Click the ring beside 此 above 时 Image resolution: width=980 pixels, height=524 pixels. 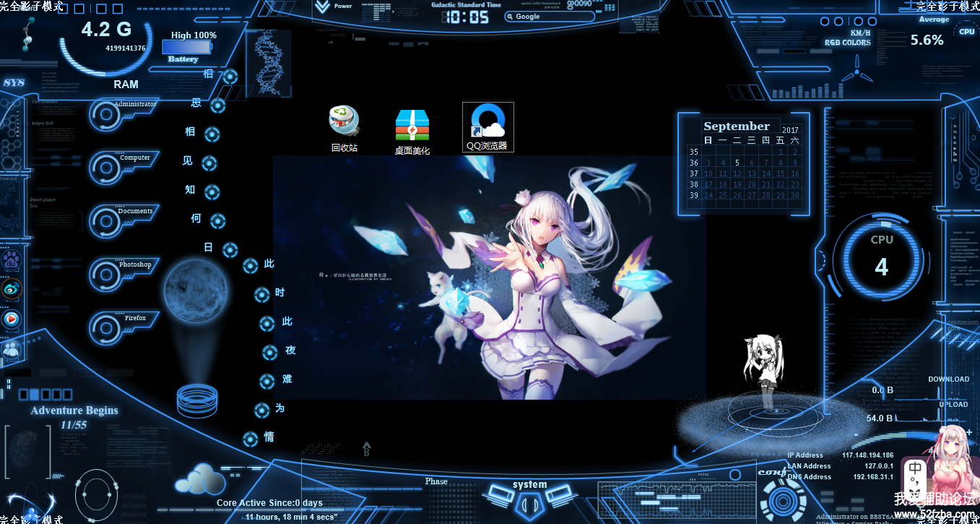tap(250, 266)
